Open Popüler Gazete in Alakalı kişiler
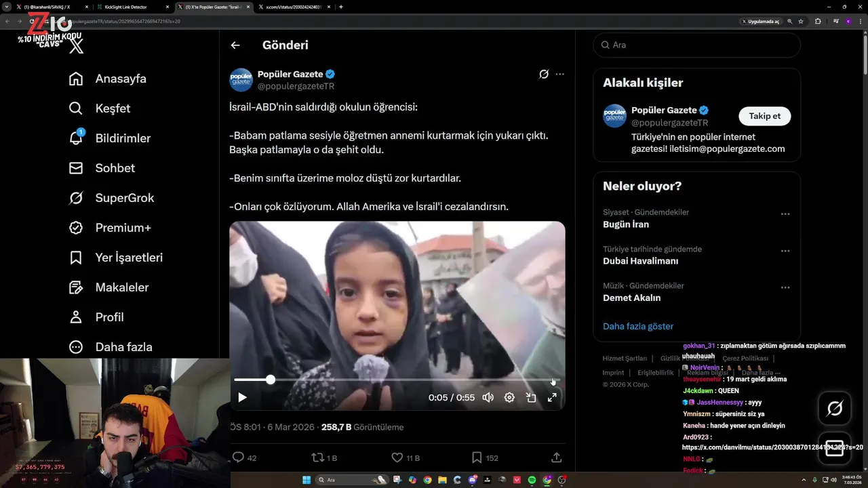Image resolution: width=868 pixels, height=488 pixels. tap(664, 110)
